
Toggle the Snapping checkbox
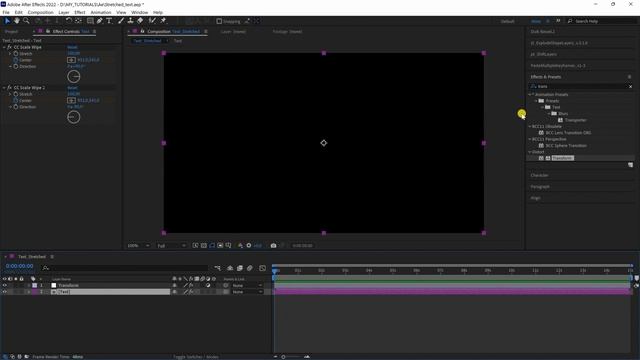tap(219, 21)
